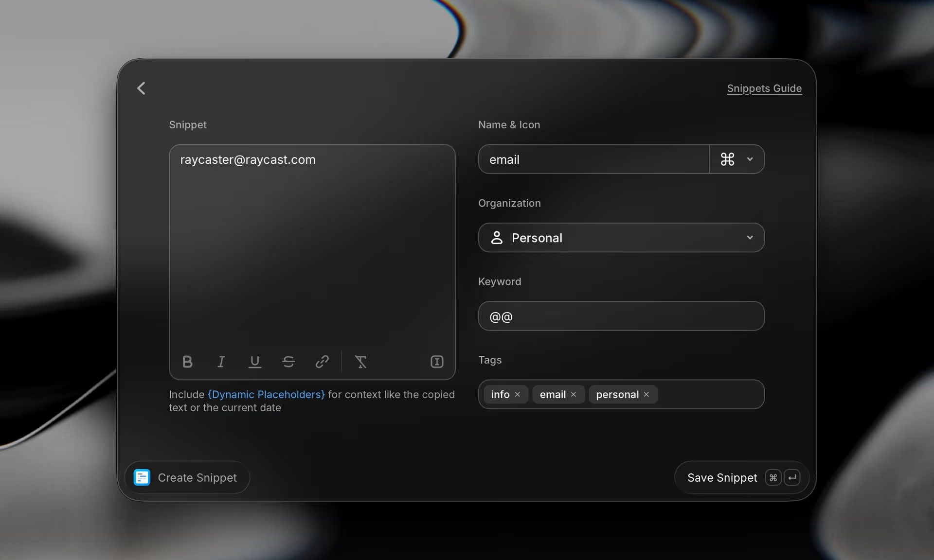This screenshot has height=560, width=934.
Task: Expand the Personal organization dropdown
Action: (621, 238)
